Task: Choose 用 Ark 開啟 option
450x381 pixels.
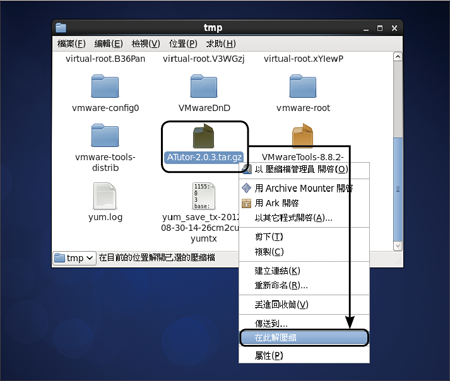Action: [304, 203]
